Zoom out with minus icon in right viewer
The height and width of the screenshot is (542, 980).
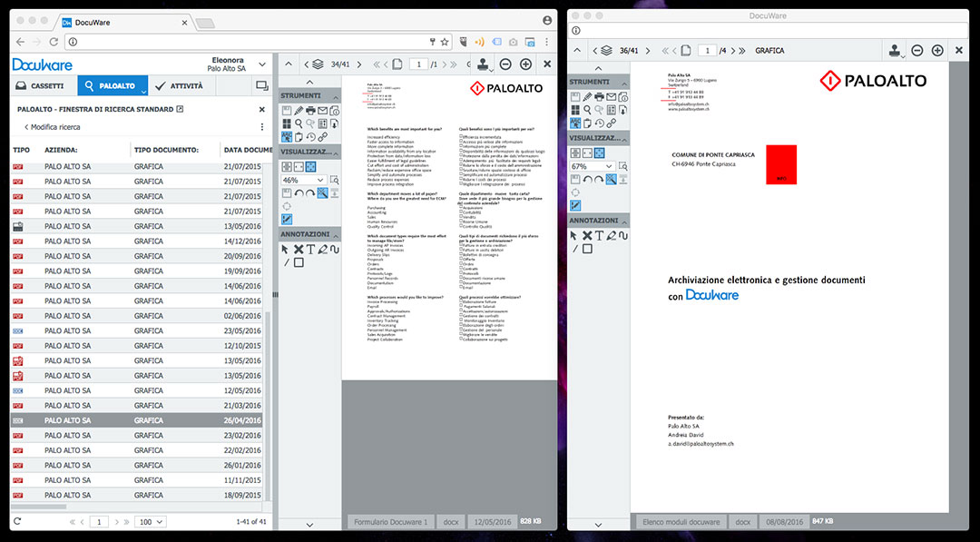coord(917,51)
